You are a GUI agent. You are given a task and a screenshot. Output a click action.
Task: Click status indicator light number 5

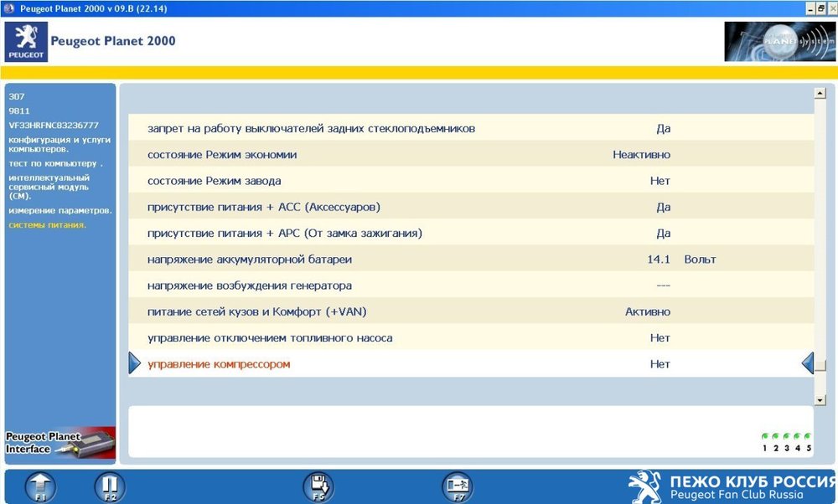(808, 436)
